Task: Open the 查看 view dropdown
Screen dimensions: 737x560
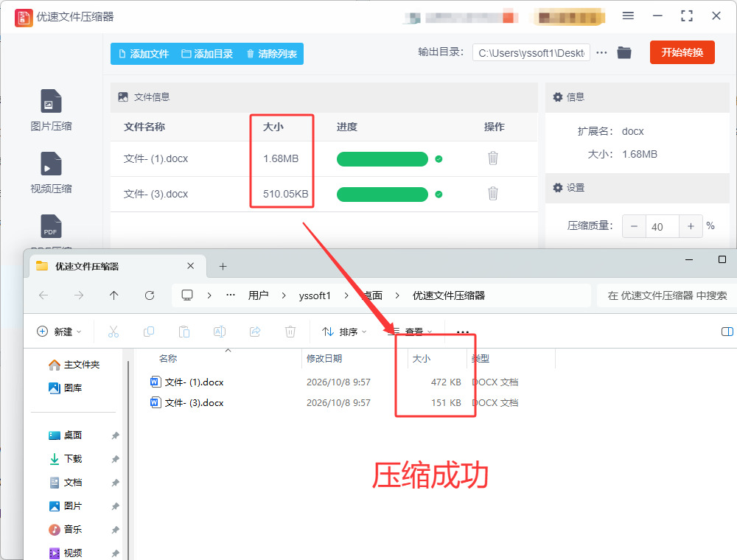Action: coord(411,332)
